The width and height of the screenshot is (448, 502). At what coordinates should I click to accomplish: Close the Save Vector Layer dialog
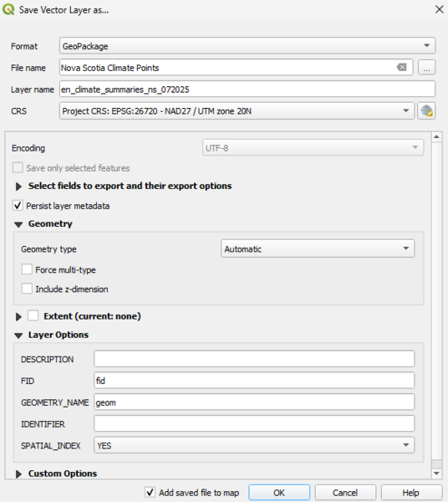click(440, 9)
